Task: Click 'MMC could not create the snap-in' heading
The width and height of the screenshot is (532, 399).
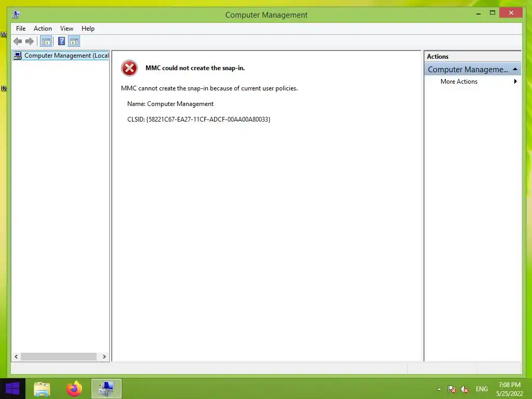Action: (x=195, y=68)
